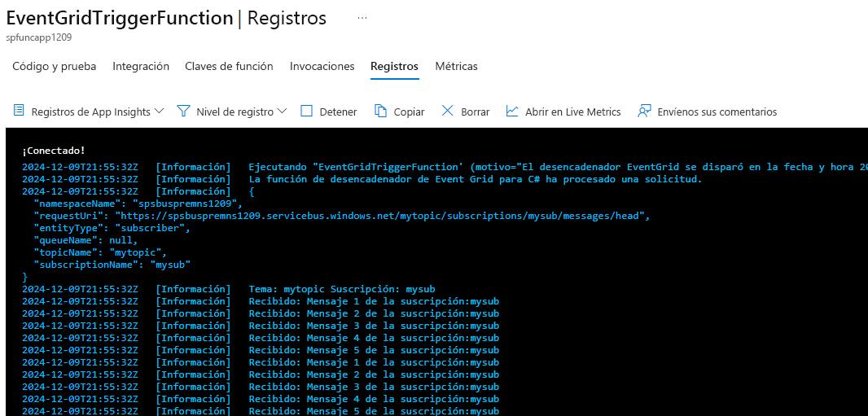Open Abrir en Live Metrics
This screenshot has height=416, width=868.
pos(573,112)
